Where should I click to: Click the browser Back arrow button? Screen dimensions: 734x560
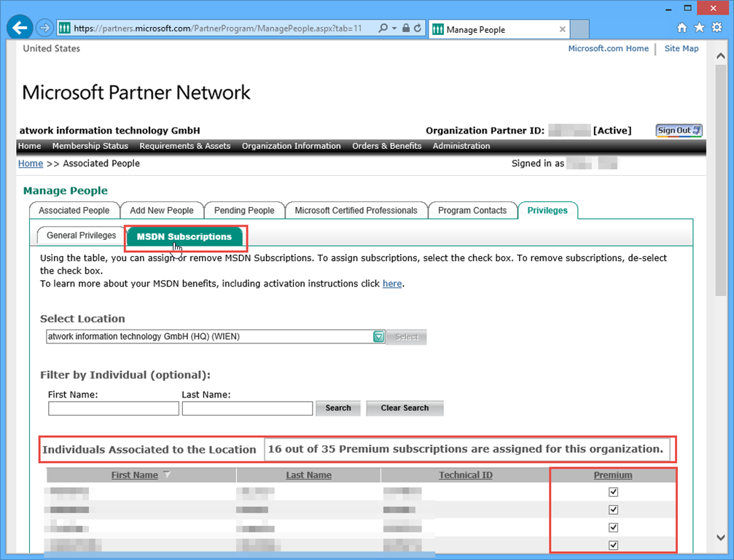click(20, 28)
